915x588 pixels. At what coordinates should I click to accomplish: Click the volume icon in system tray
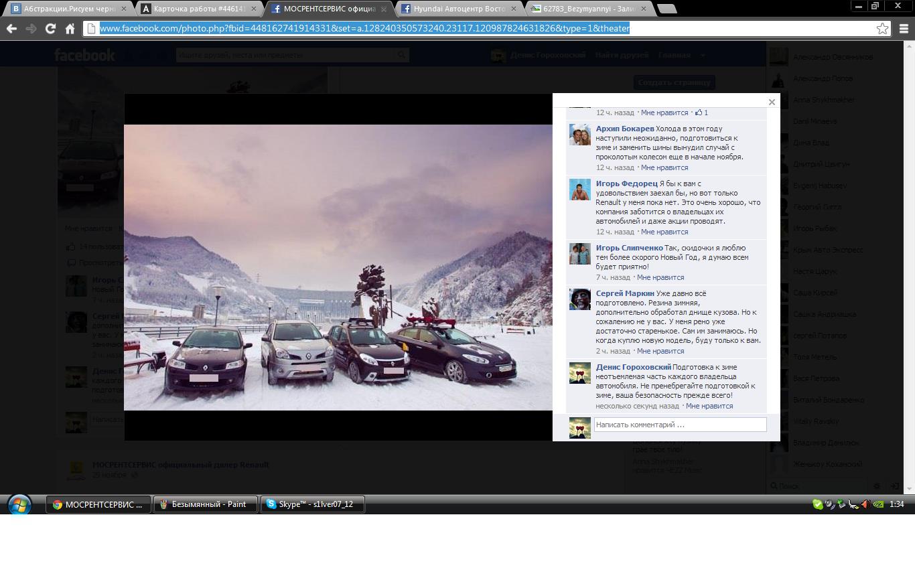click(x=865, y=504)
